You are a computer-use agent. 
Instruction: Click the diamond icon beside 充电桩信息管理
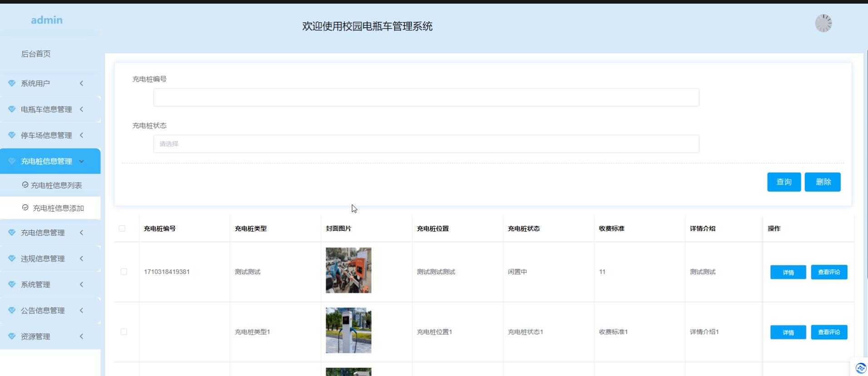coord(12,161)
